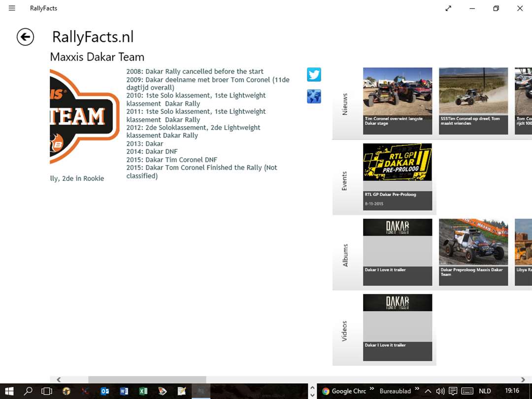Open the Action Center notifications
Image resolution: width=532 pixels, height=399 pixels.
point(453,391)
